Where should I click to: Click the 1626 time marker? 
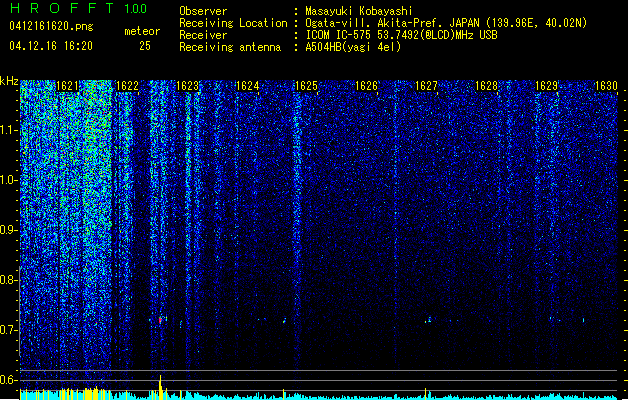pos(367,86)
